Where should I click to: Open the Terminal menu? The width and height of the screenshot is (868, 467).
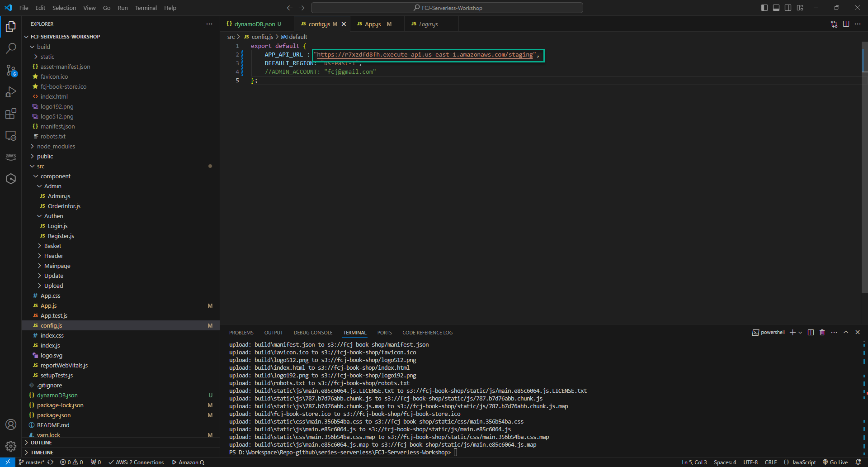[146, 8]
